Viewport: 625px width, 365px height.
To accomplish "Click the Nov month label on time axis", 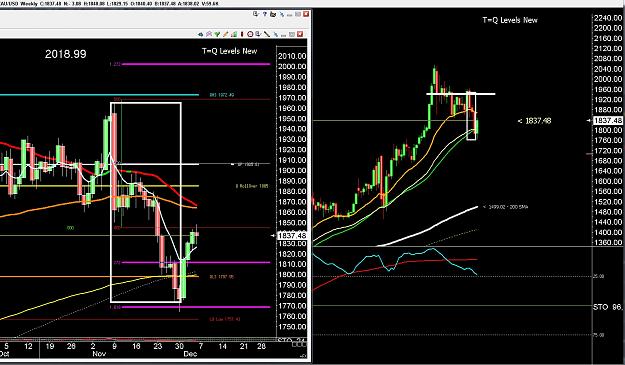I will (x=99, y=353).
